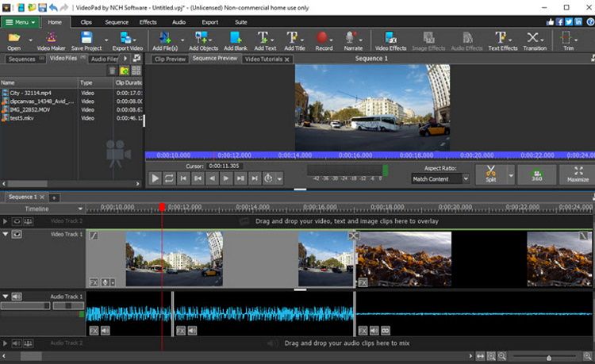
Task: Open Video Effects from the toolbar
Action: [x=390, y=41]
